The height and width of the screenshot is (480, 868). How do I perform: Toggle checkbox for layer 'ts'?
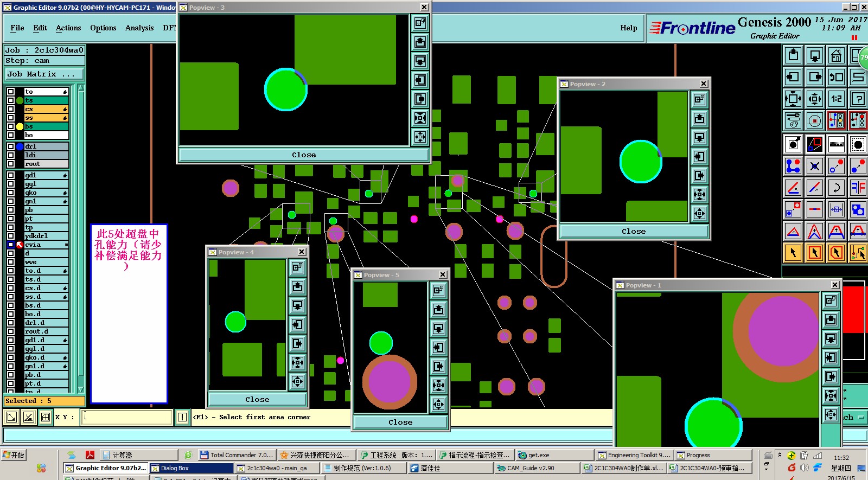[11, 100]
